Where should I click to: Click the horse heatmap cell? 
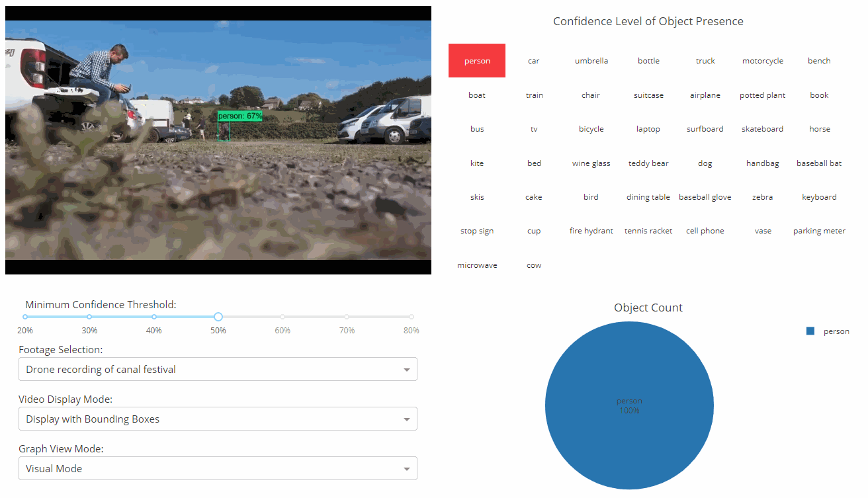819,129
